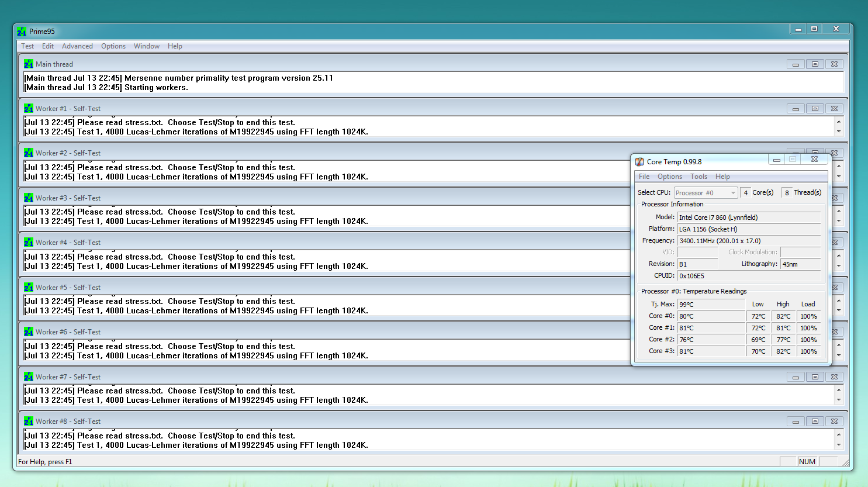868x487 pixels.
Task: Open Core Temp File menu
Action: [x=644, y=177]
